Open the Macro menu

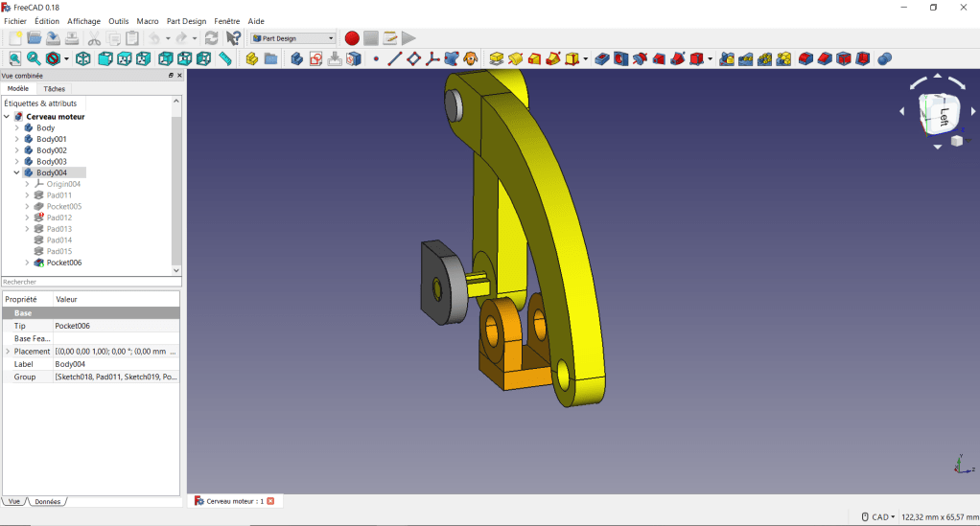click(x=148, y=21)
